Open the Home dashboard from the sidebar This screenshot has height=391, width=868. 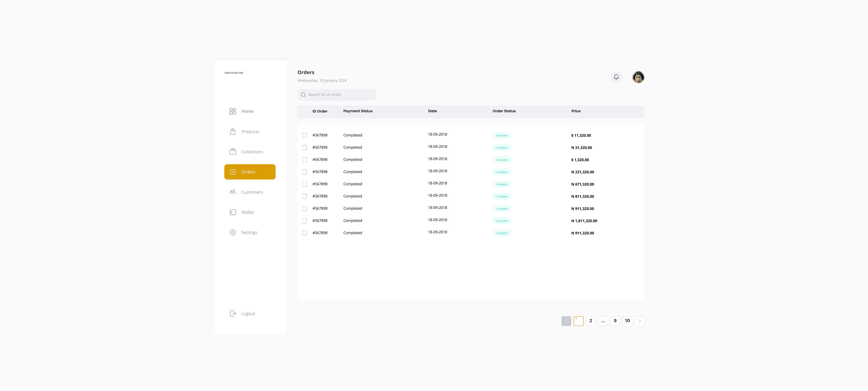tap(247, 111)
